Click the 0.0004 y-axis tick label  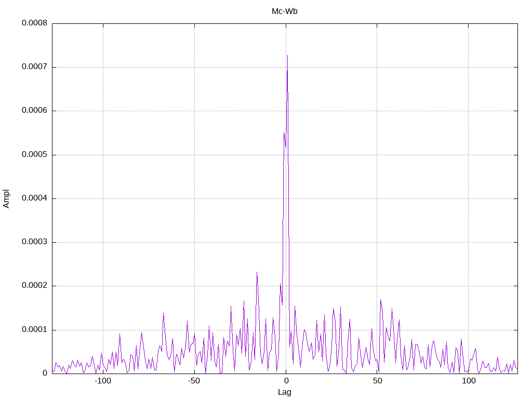(34, 198)
